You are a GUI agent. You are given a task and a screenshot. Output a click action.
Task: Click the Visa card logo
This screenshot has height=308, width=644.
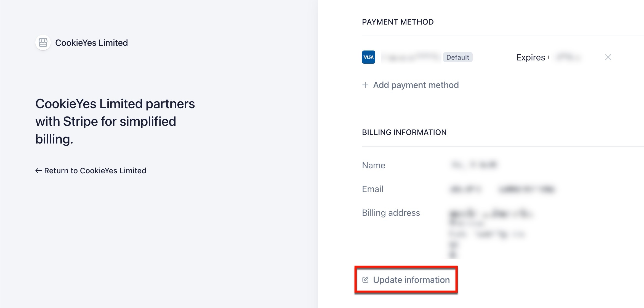(x=368, y=57)
